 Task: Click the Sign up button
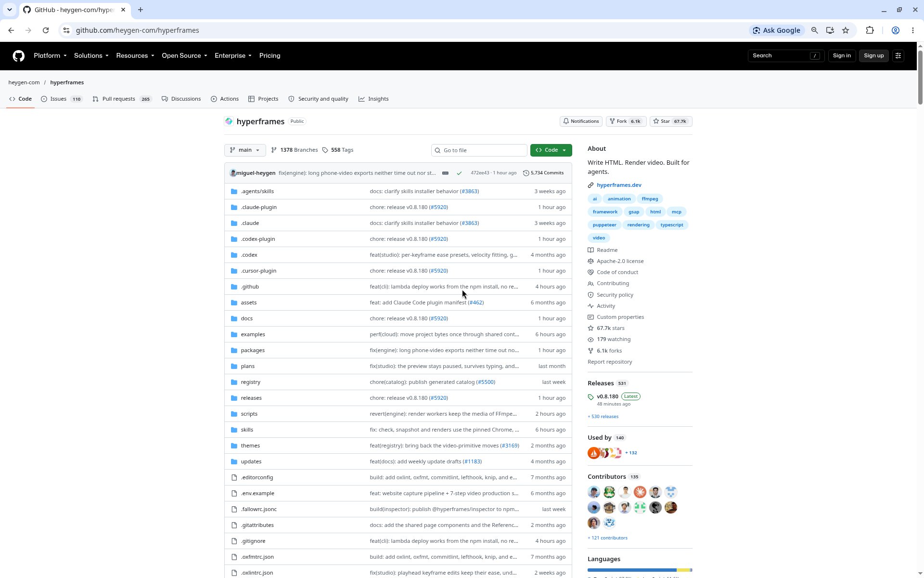point(873,56)
